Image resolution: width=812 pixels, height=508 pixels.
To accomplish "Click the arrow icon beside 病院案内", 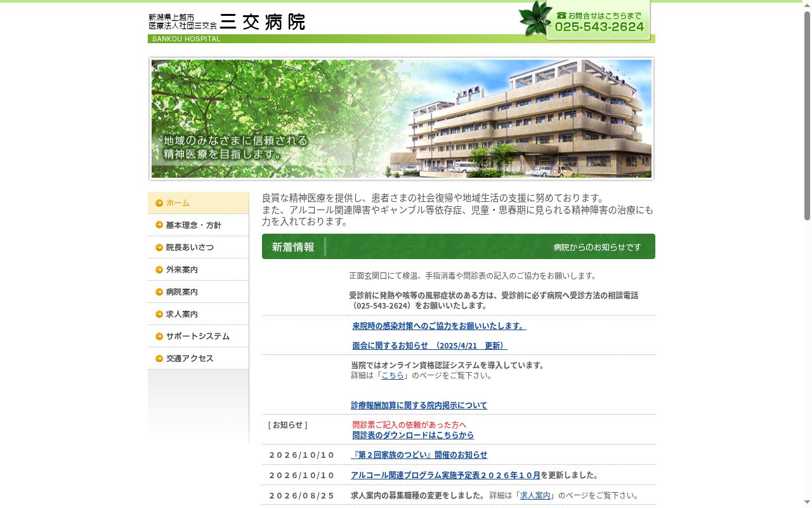I will (159, 292).
